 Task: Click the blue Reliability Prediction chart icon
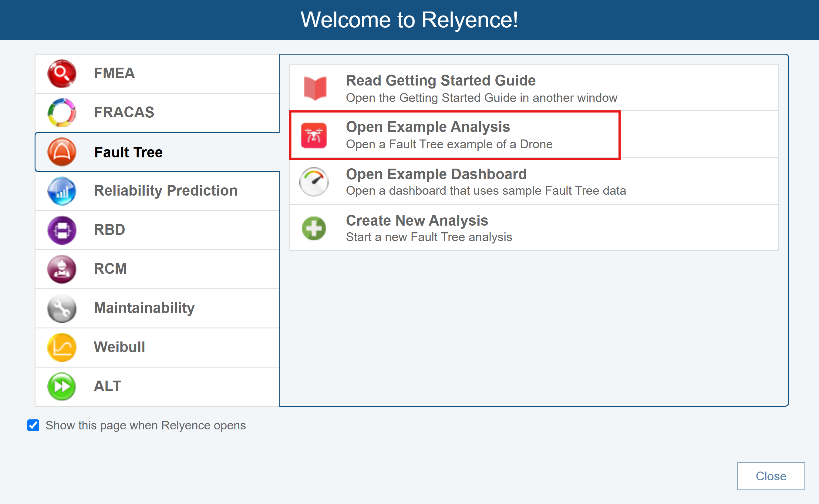[62, 191]
